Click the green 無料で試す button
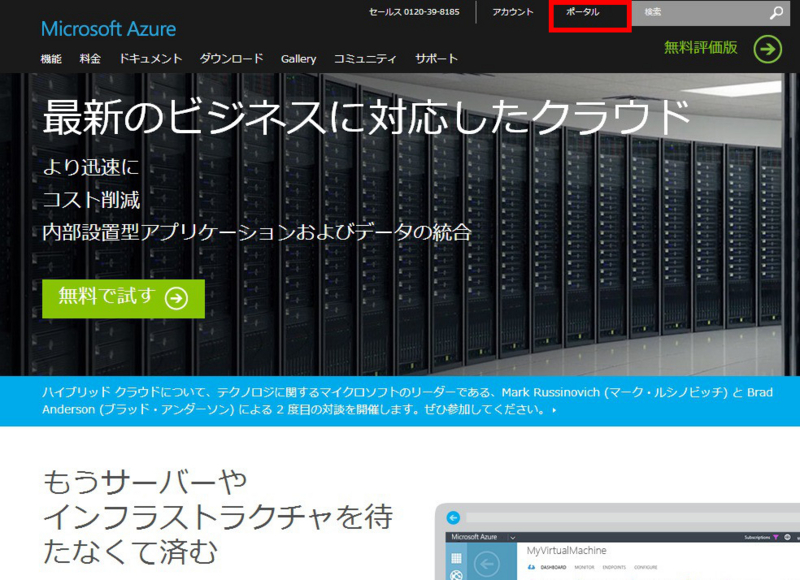The width and height of the screenshot is (800, 580). click(123, 299)
